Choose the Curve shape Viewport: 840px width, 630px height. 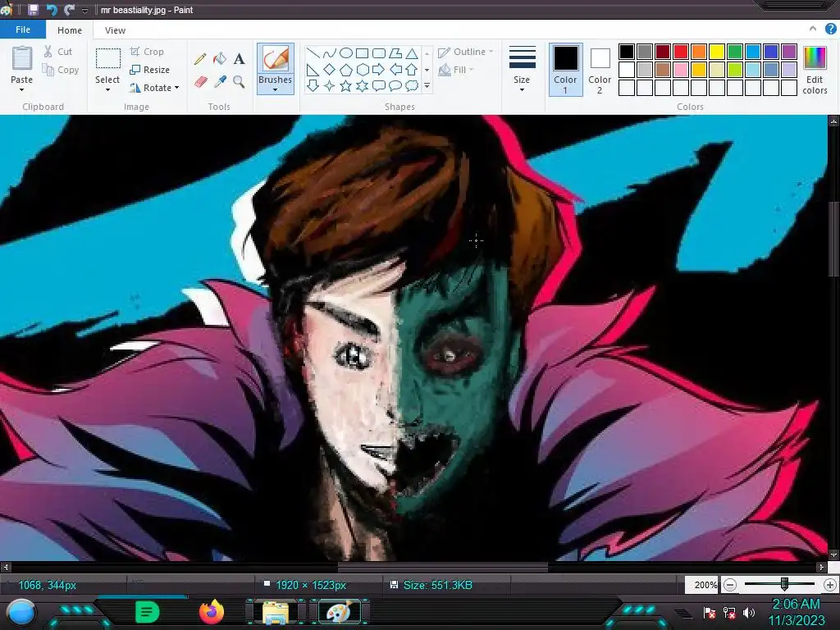click(330, 52)
